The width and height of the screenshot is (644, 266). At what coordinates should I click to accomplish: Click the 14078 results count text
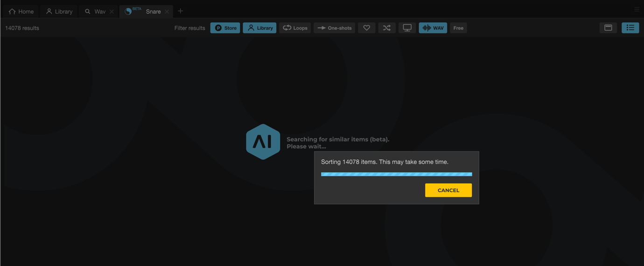point(22,28)
